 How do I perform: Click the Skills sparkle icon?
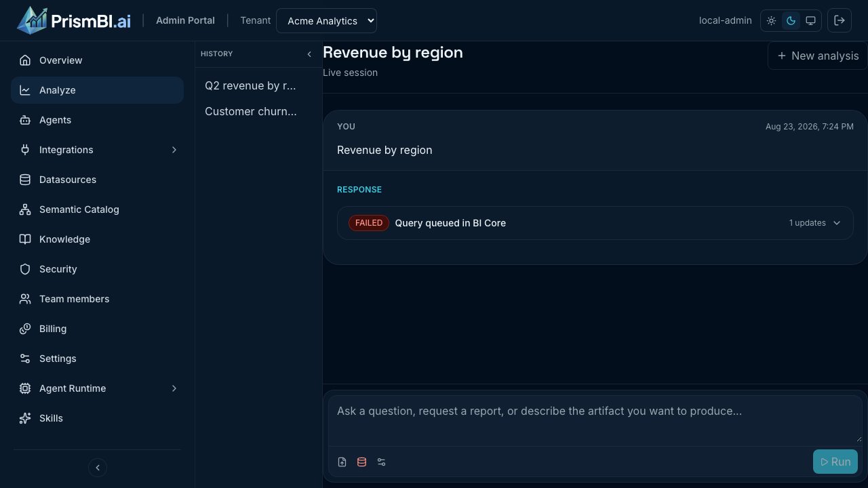tap(25, 418)
